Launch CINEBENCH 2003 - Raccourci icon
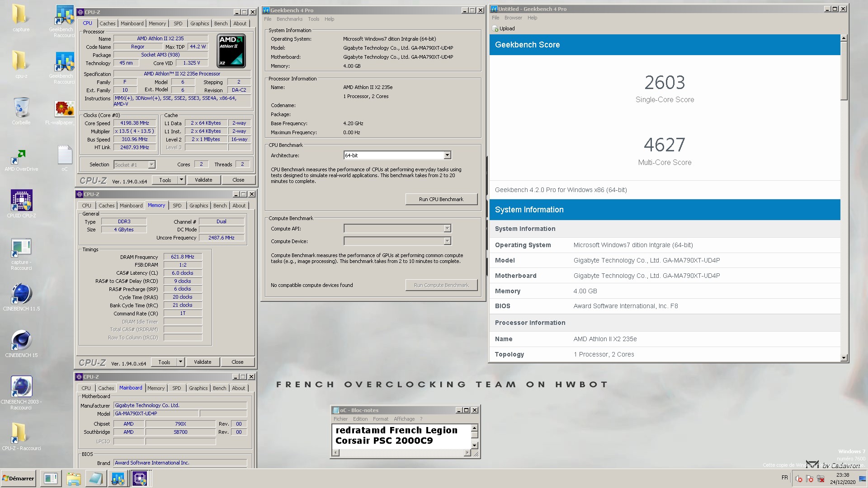This screenshot has height=488, width=868. click(21, 393)
